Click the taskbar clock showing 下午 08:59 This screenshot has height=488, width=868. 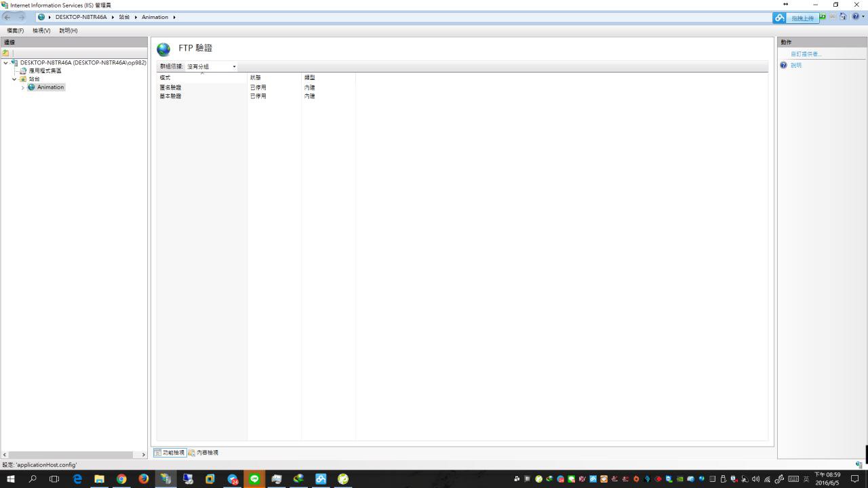click(x=827, y=479)
